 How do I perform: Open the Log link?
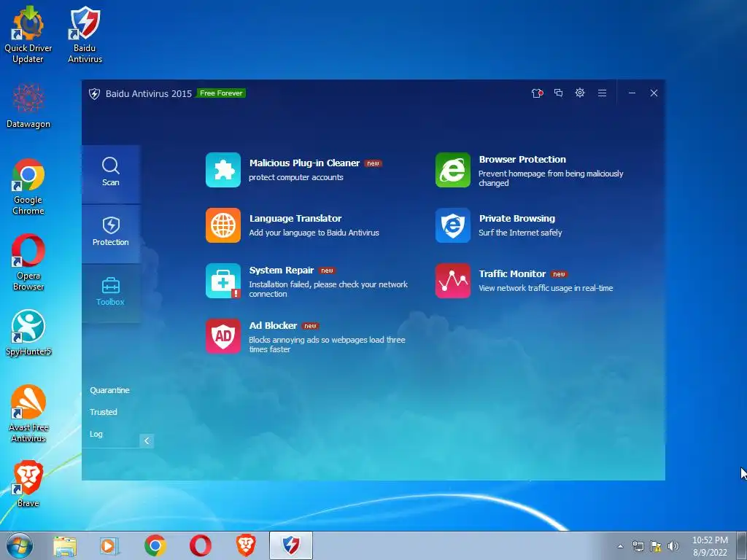click(x=96, y=434)
